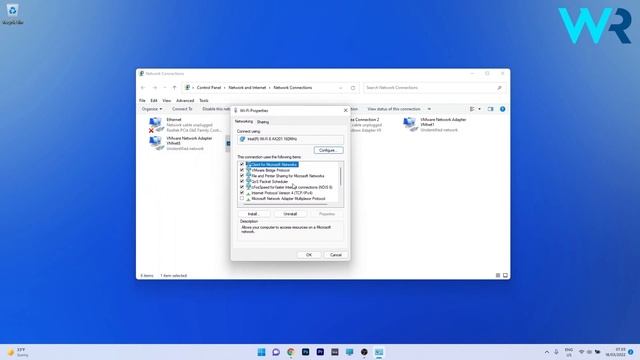Open the Tools menu
The width and height of the screenshot is (640, 360).
pyautogui.click(x=204, y=100)
